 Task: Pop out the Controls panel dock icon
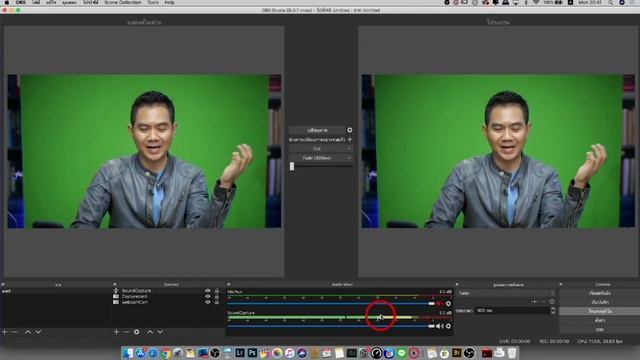point(561,284)
